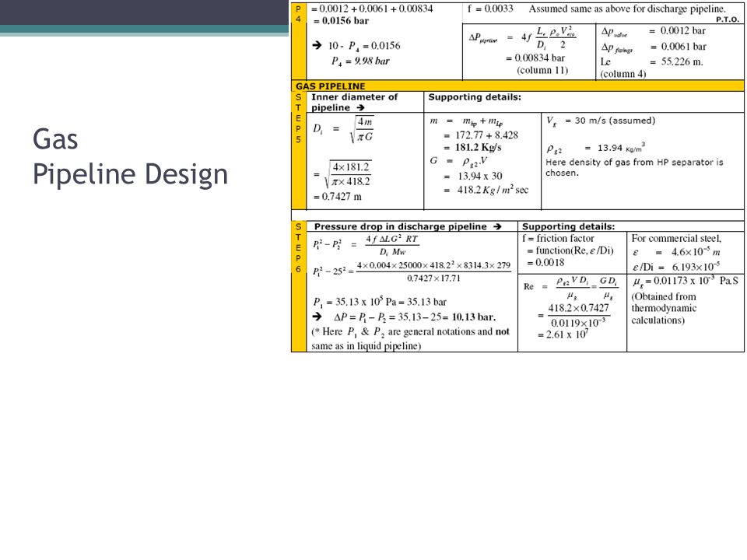The image size is (747, 560).
Task: Select the '= 0.00834 bar' pipeline drop value
Action: point(535,58)
